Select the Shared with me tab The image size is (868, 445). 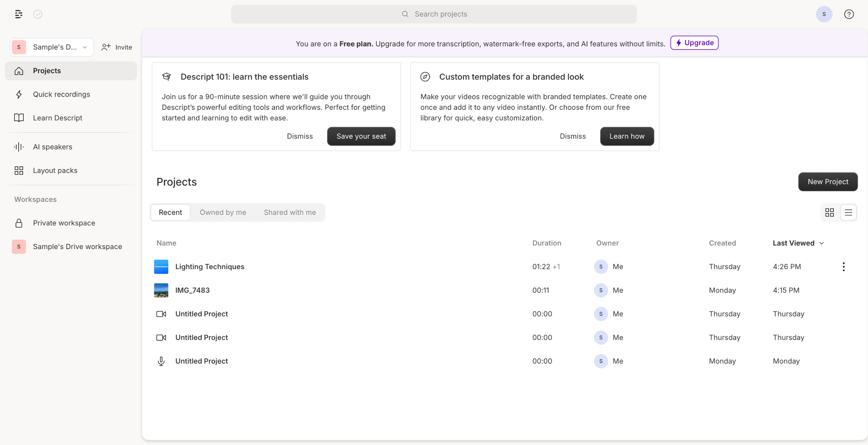point(290,213)
